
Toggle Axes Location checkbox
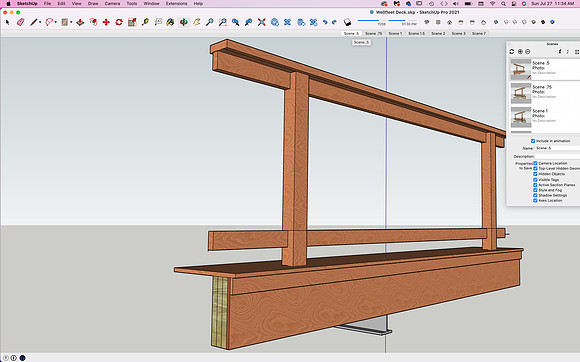pyautogui.click(x=535, y=200)
